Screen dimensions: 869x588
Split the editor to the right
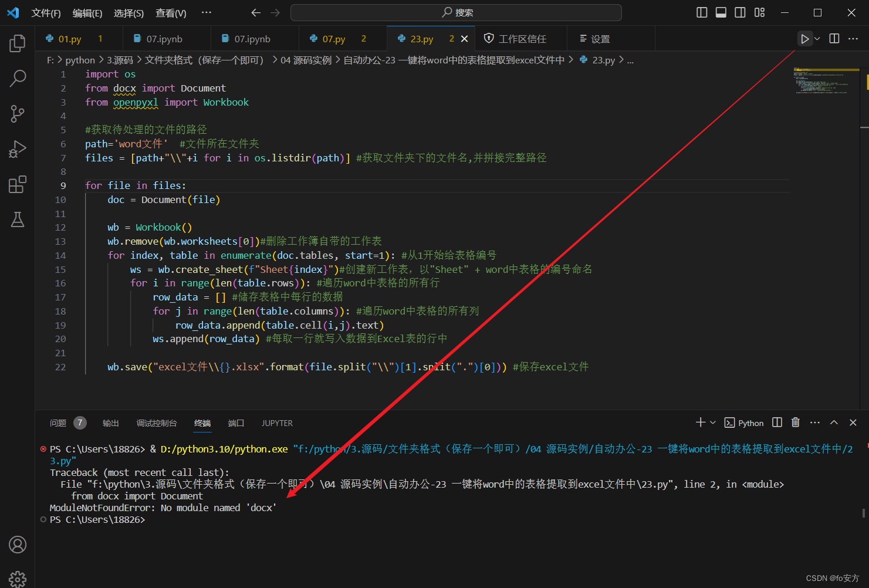834,39
